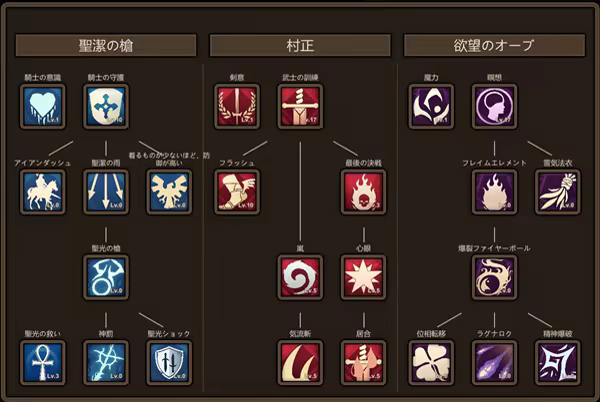Select the 気流斬 crescent slash skill
600x402 pixels.
tap(300, 363)
